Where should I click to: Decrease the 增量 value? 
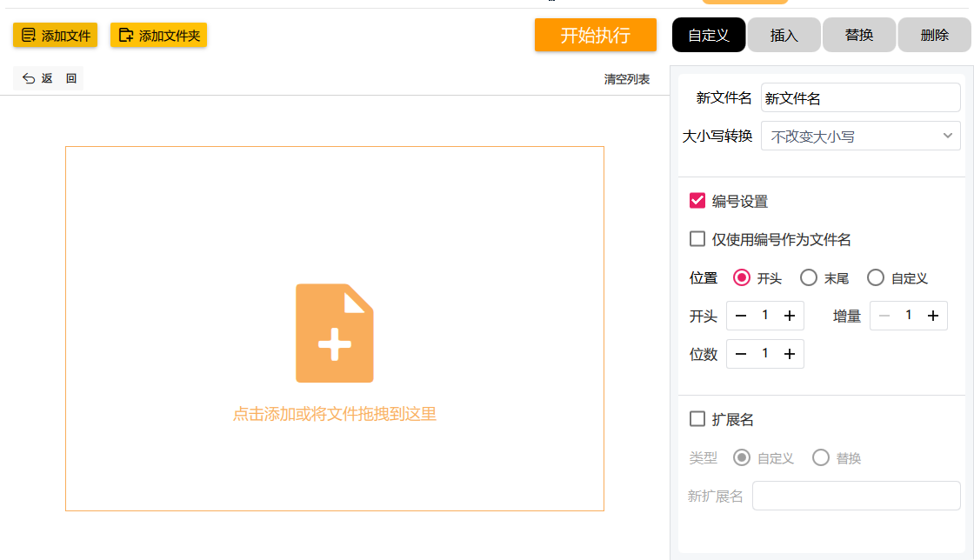click(884, 316)
